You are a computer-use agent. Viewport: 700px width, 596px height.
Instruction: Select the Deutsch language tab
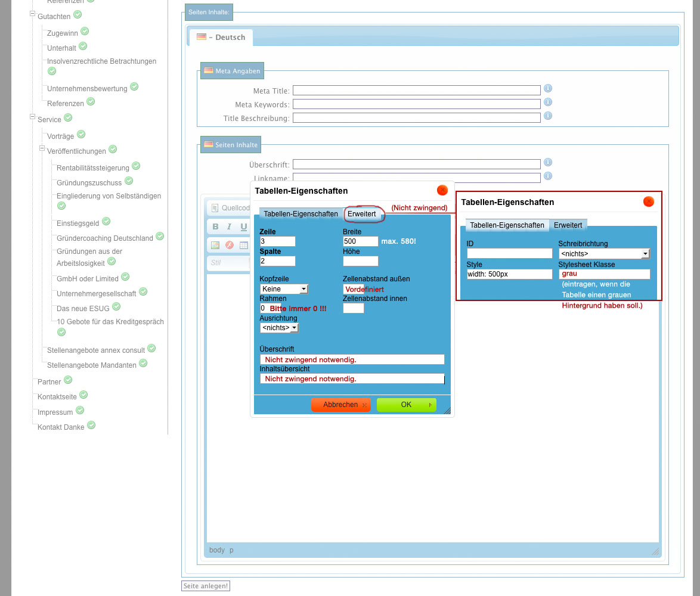pyautogui.click(x=222, y=37)
